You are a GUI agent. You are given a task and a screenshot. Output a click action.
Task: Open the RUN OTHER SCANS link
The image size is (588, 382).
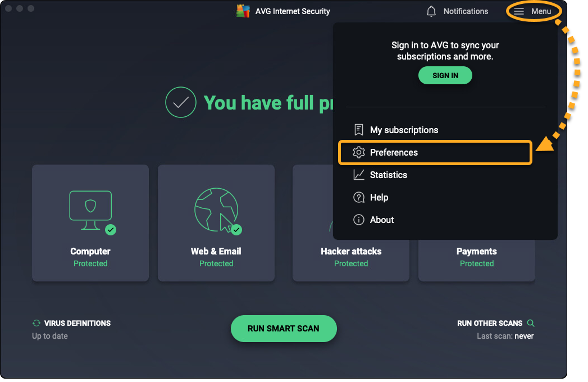coord(490,323)
